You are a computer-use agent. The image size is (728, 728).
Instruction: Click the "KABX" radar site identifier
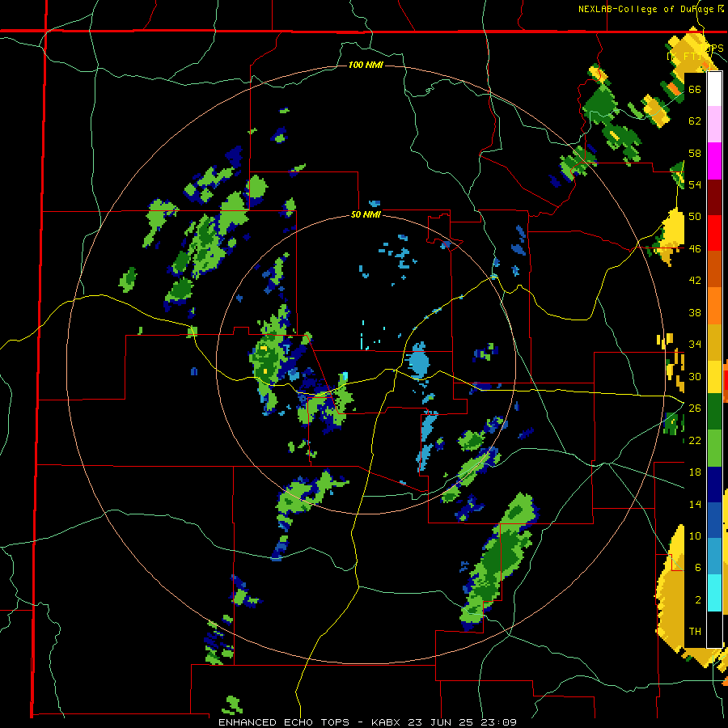387,722
